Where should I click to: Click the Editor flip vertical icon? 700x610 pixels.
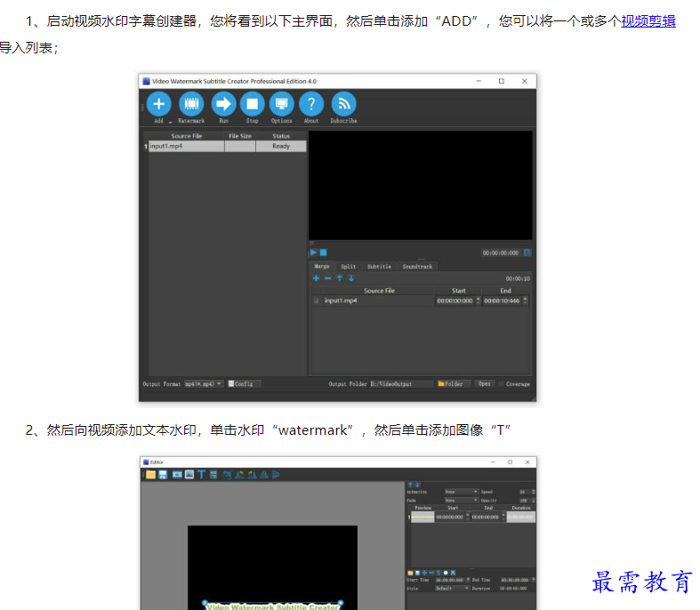[277, 475]
